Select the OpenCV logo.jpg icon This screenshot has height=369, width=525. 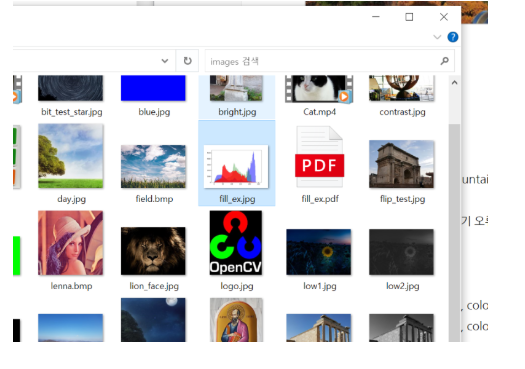tap(236, 243)
